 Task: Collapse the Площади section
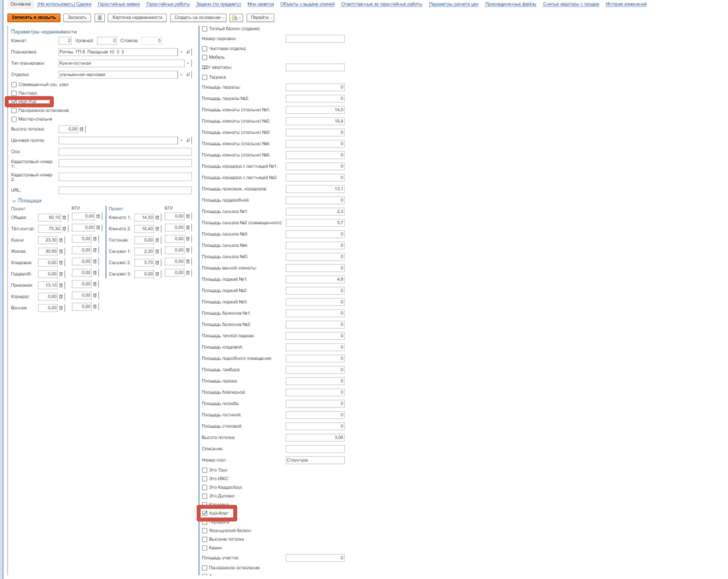[x=14, y=200]
